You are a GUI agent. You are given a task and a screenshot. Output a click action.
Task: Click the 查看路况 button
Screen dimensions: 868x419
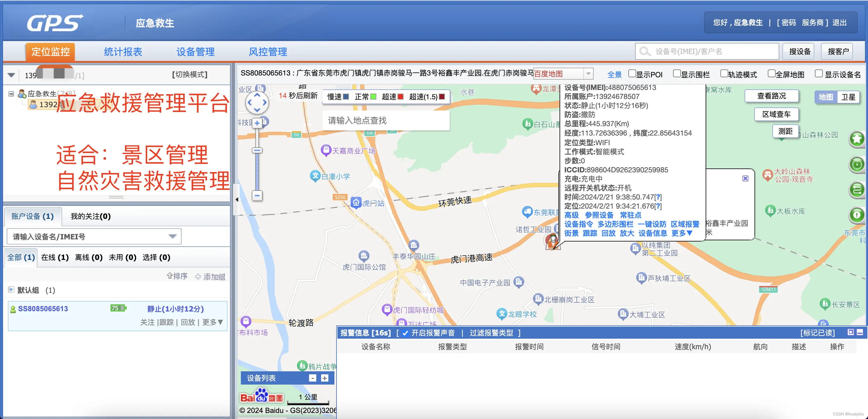[x=771, y=96]
